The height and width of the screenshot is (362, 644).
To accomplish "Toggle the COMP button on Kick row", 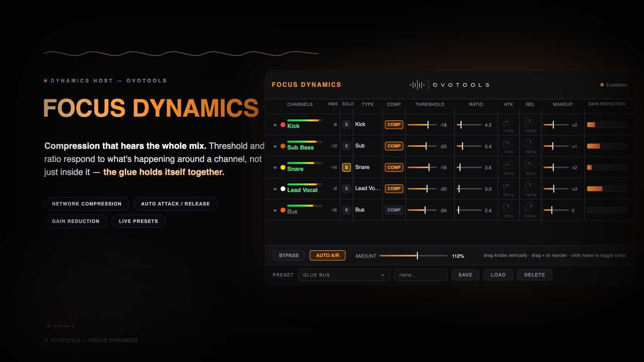I will 394,125.
